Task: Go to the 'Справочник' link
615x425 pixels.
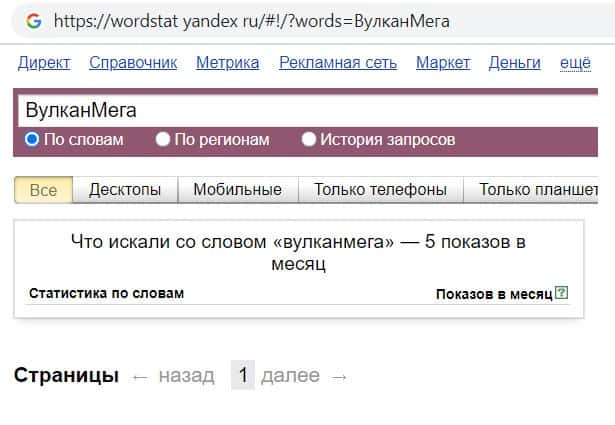Action: tap(133, 63)
